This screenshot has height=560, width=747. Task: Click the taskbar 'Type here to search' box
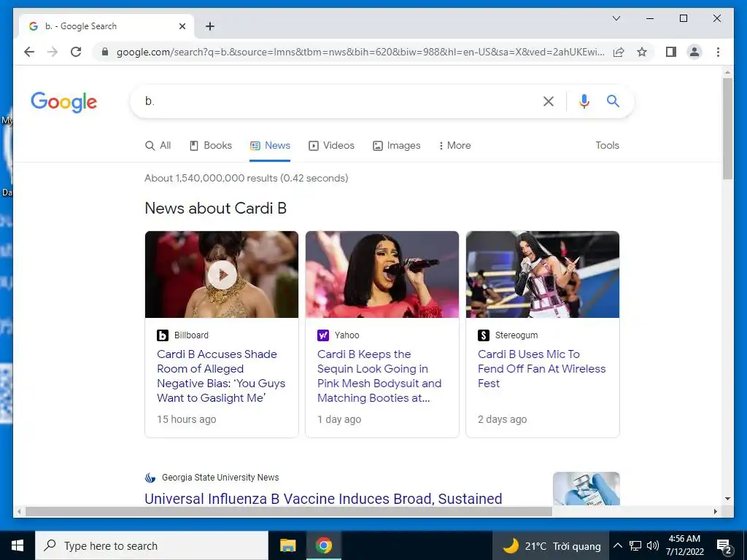(x=152, y=545)
